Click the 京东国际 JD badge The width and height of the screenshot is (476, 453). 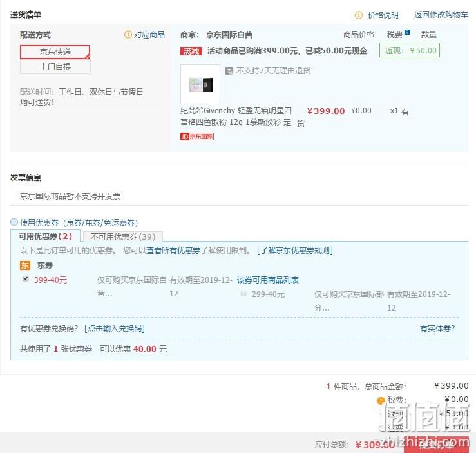tap(197, 137)
